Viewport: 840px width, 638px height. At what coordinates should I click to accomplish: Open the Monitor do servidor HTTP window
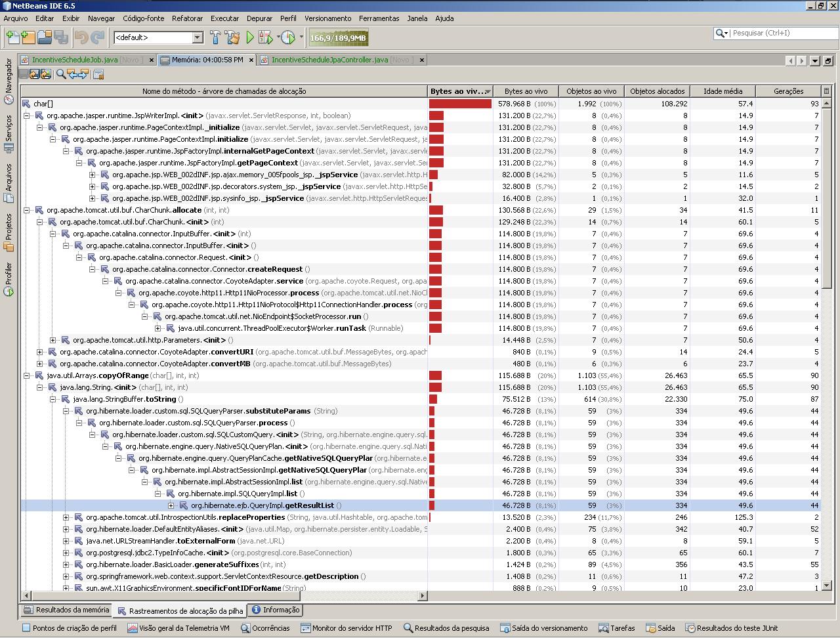(346, 628)
